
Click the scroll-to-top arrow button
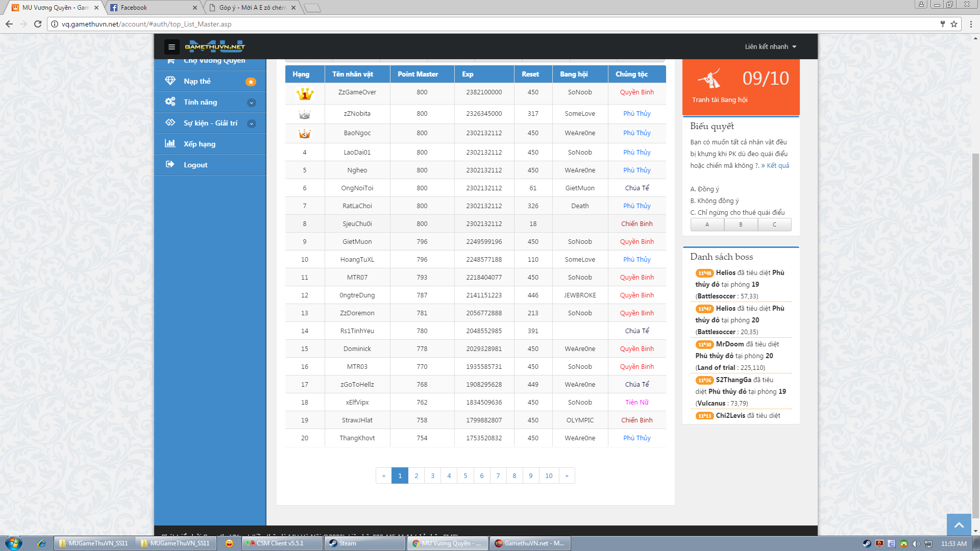pyautogui.click(x=959, y=524)
